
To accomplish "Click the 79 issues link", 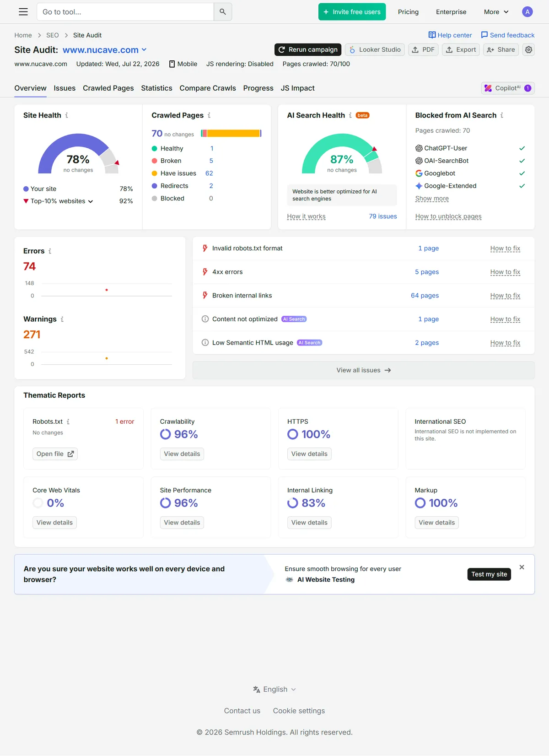I will [383, 216].
